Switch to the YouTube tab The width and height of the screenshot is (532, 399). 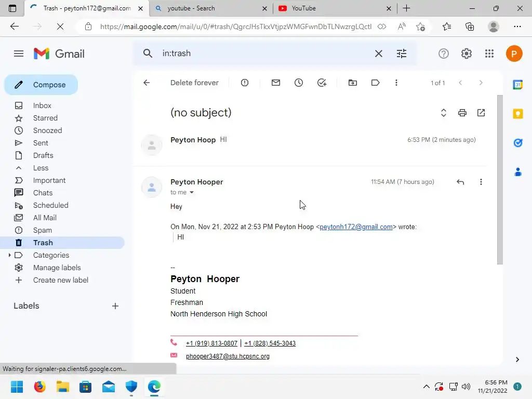pyautogui.click(x=335, y=8)
